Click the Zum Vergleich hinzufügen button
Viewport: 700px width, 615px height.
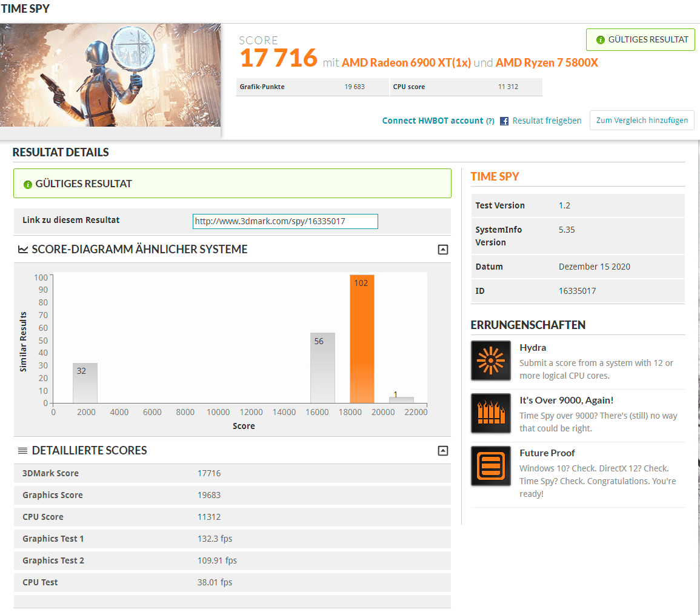click(x=642, y=120)
